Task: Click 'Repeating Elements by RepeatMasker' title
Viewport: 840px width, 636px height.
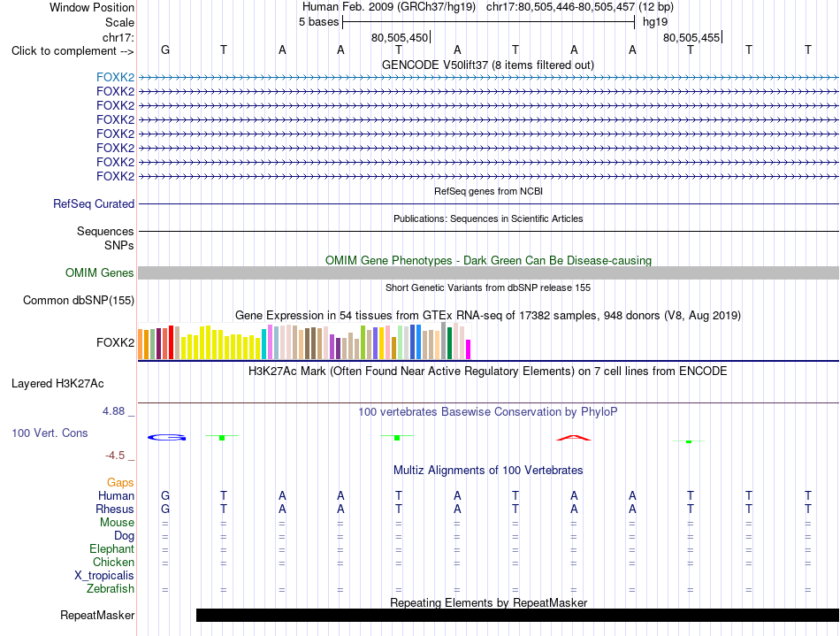Action: coord(489,602)
